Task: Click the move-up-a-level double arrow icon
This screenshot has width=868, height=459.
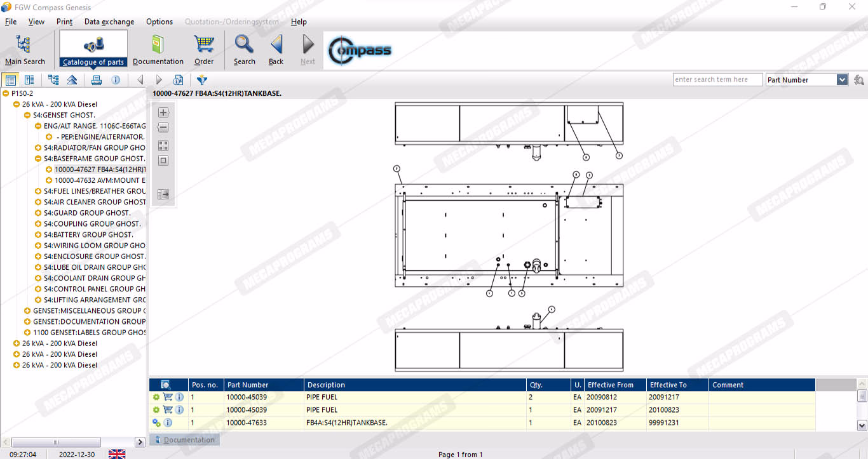Action: (x=72, y=80)
